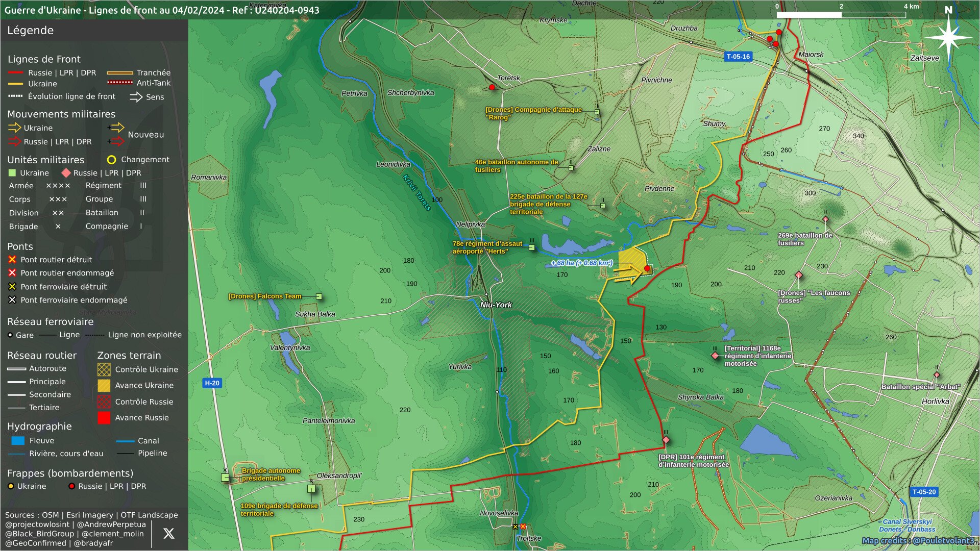Click the 'Canal Siverskyi Donets - Donbass' label

tap(907, 525)
